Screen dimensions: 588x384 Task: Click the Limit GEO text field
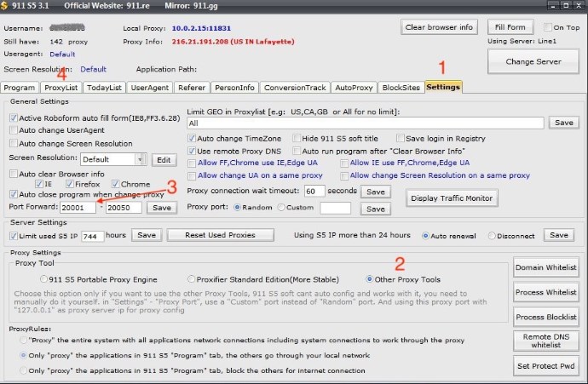(365, 123)
